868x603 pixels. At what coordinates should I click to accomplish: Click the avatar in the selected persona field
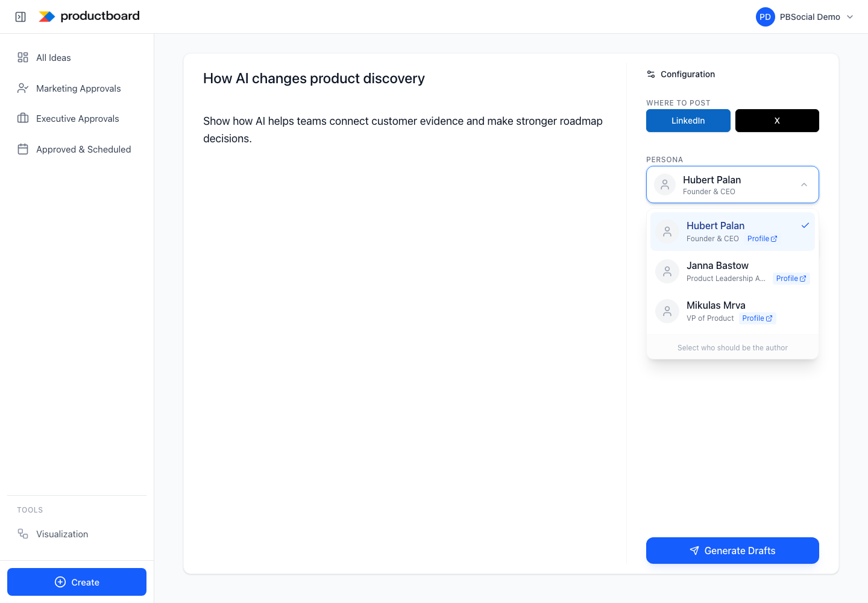coord(665,185)
